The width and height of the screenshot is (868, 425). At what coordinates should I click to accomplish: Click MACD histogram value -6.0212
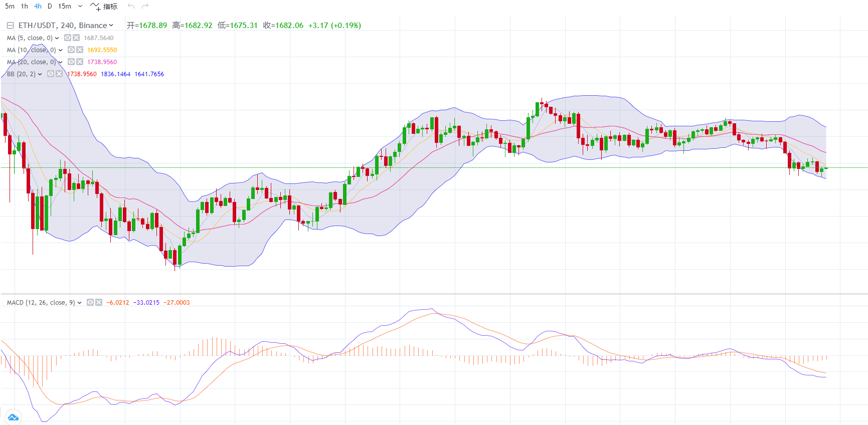[x=118, y=303]
